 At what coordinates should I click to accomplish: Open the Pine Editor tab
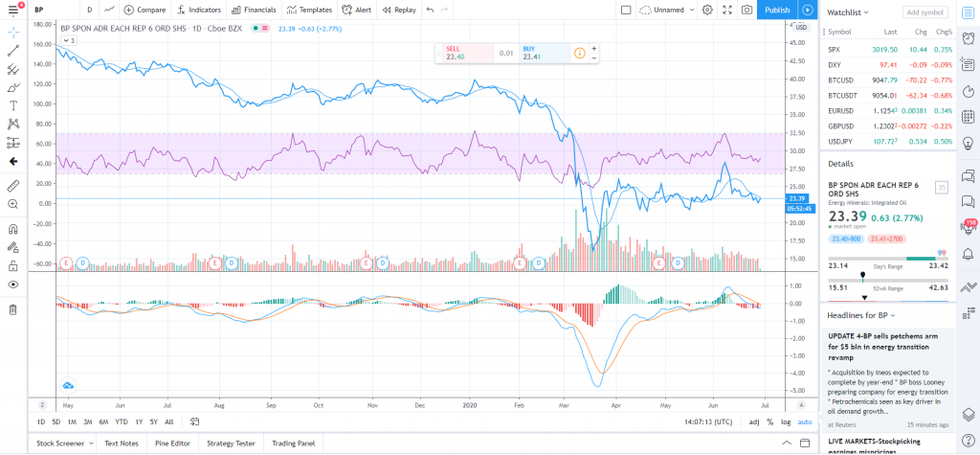coord(172,444)
